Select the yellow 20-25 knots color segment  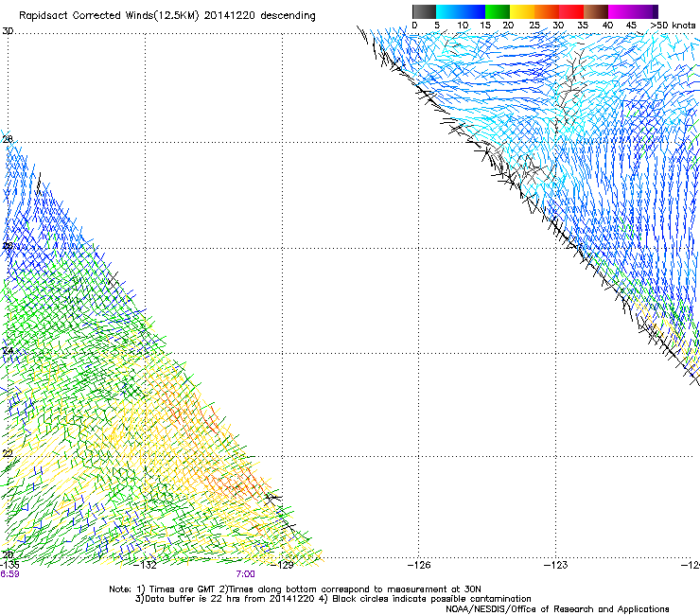point(522,11)
